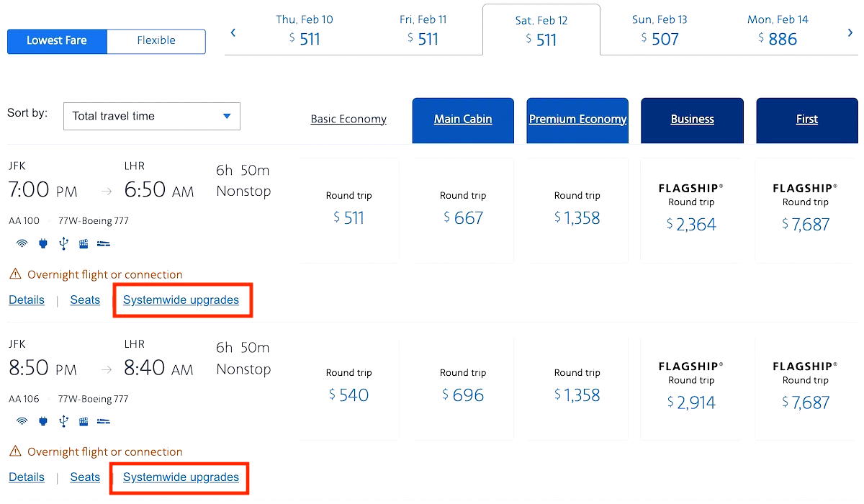Select the USB port icon for AA 100

click(x=63, y=243)
